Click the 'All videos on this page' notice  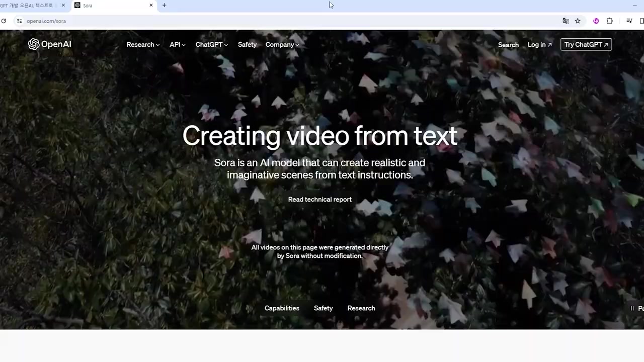pos(319,251)
